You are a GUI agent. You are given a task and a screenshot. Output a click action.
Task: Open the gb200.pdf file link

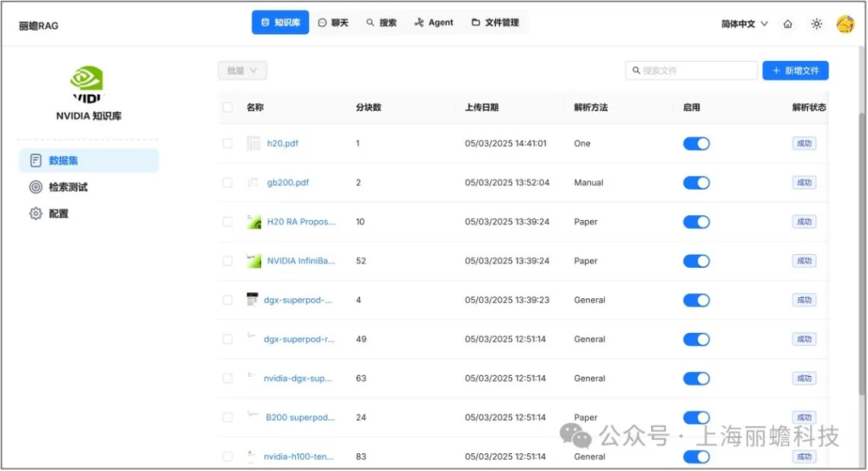click(288, 183)
